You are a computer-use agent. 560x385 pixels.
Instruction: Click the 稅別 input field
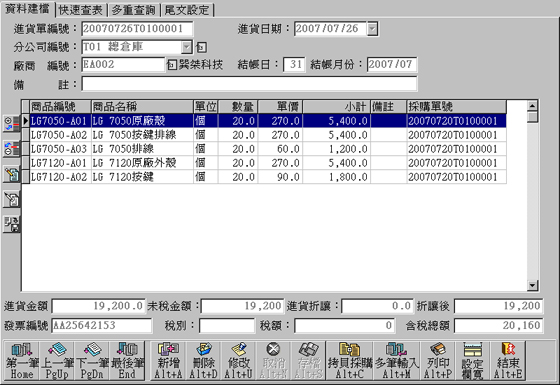point(227,325)
